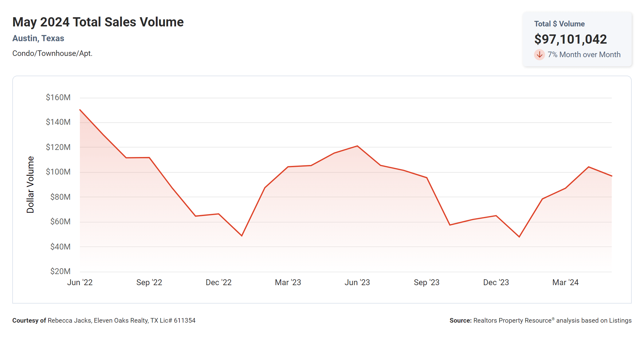The height and width of the screenshot is (338, 644).
Task: Click the 7% Month over Month text
Action: [584, 55]
